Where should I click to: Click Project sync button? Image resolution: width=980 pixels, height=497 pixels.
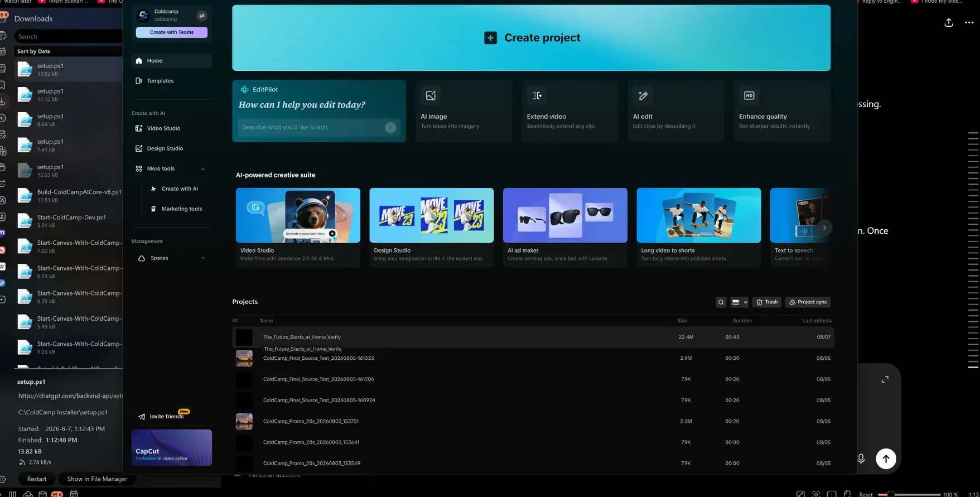[x=808, y=302]
